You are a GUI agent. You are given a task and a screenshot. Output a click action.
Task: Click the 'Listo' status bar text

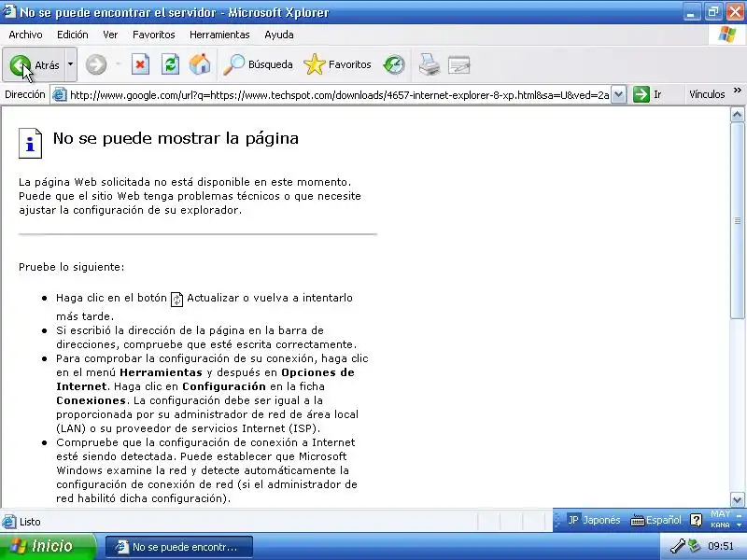[x=30, y=522]
